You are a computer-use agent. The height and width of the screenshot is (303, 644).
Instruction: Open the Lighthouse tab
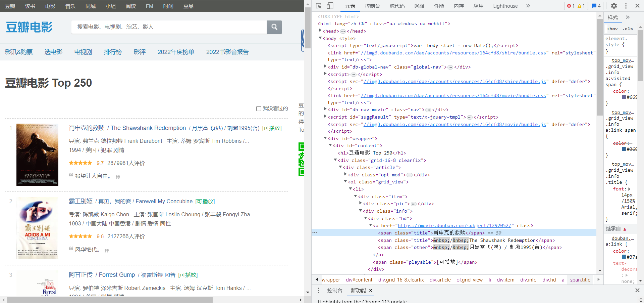pyautogui.click(x=505, y=6)
